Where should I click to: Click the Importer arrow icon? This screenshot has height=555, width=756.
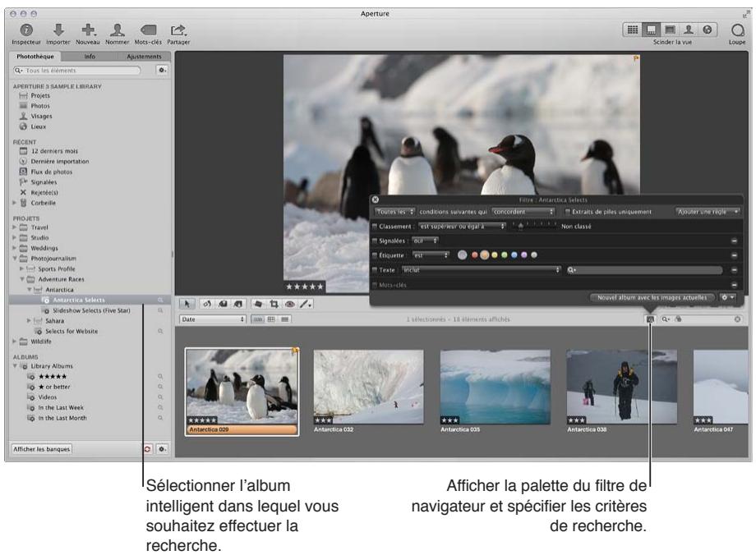[x=58, y=30]
